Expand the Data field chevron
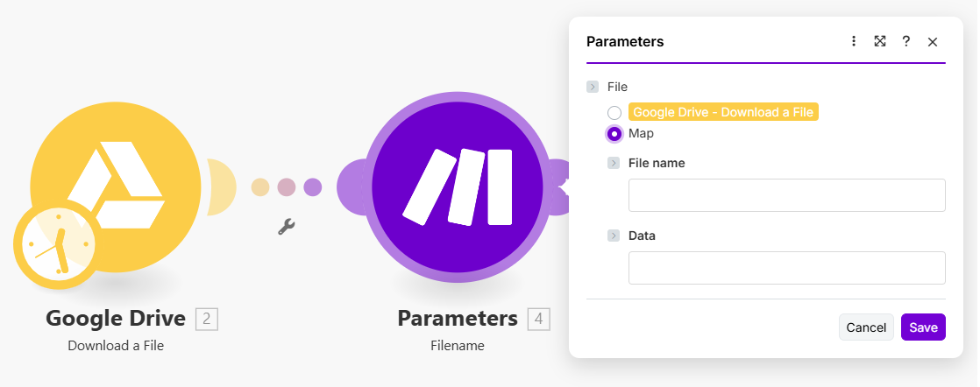Viewport: 980px width, 387px height. click(614, 236)
